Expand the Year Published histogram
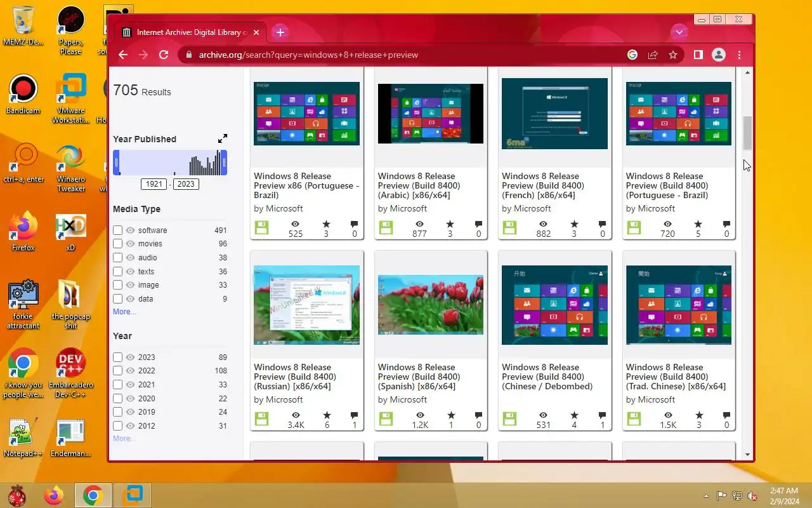This screenshot has width=812, height=508. pos(223,138)
